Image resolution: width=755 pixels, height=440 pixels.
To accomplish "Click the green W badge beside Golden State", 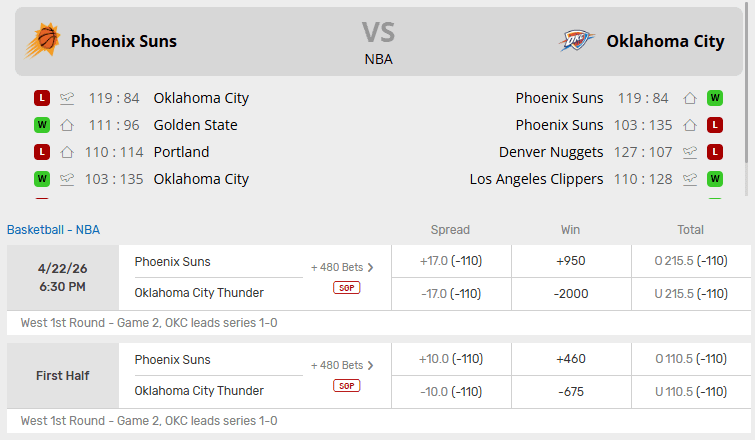I will [x=42, y=125].
